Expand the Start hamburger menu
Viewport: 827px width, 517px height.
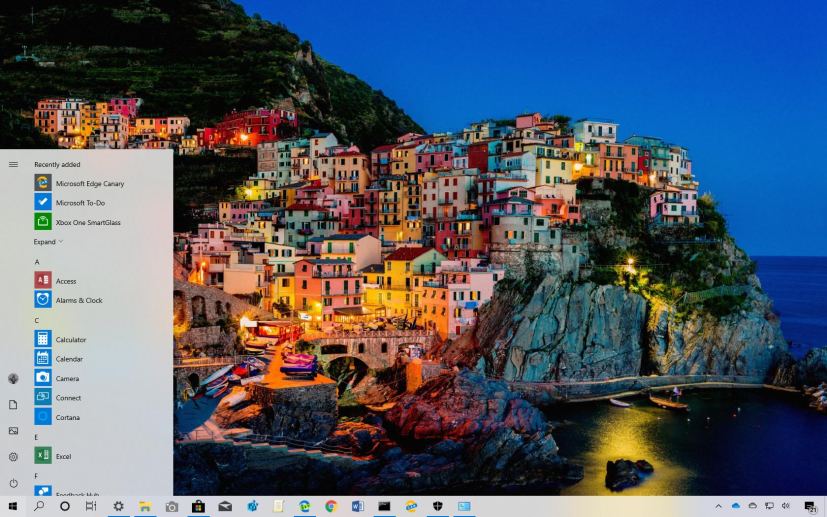point(13,164)
